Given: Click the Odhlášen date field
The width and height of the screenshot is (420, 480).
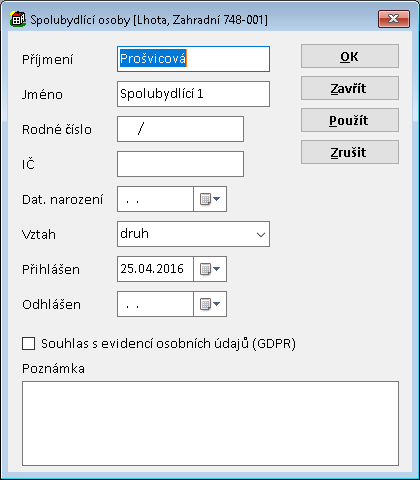Looking at the screenshot, I should pyautogui.click(x=155, y=304).
